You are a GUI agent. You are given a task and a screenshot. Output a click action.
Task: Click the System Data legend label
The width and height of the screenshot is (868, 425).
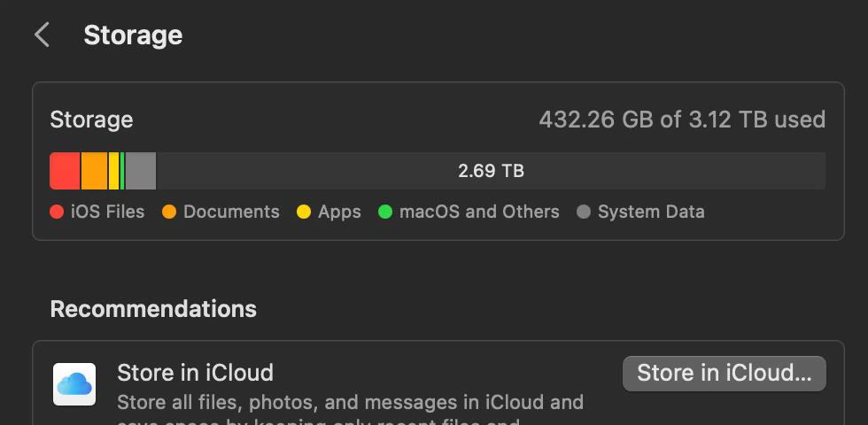(x=651, y=212)
